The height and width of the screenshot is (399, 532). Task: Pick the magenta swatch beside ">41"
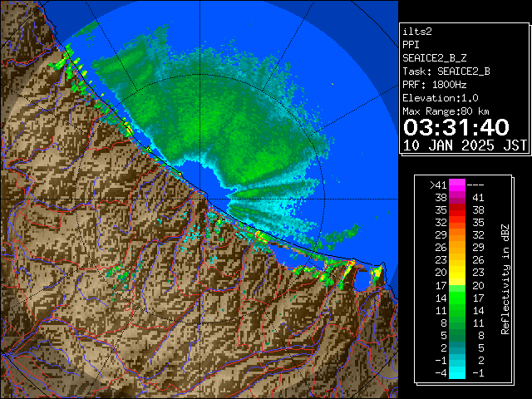[x=457, y=185]
